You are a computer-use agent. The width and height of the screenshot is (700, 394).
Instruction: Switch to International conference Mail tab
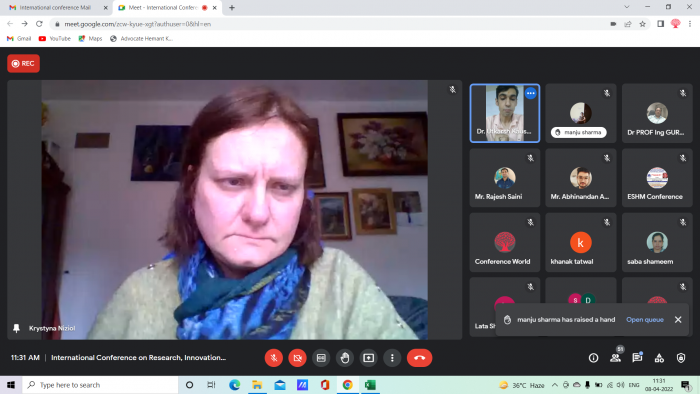pos(55,8)
